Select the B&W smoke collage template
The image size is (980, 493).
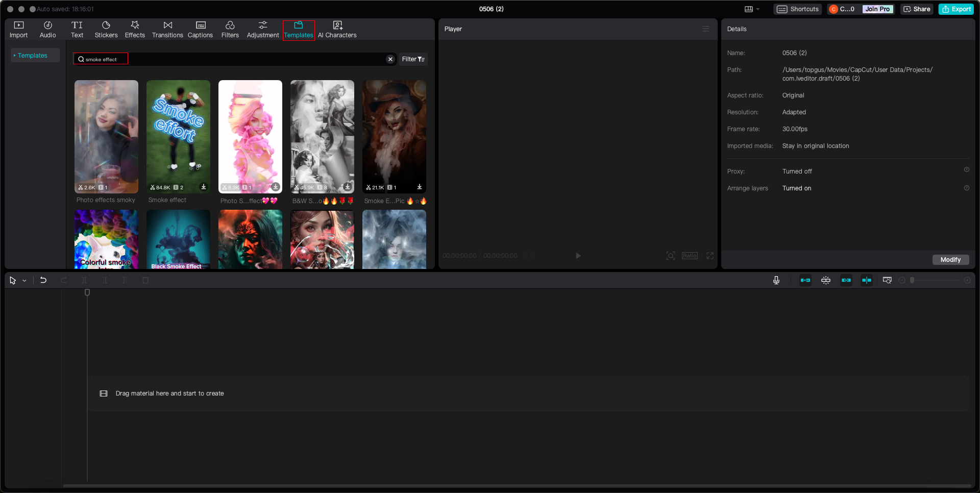tap(322, 136)
